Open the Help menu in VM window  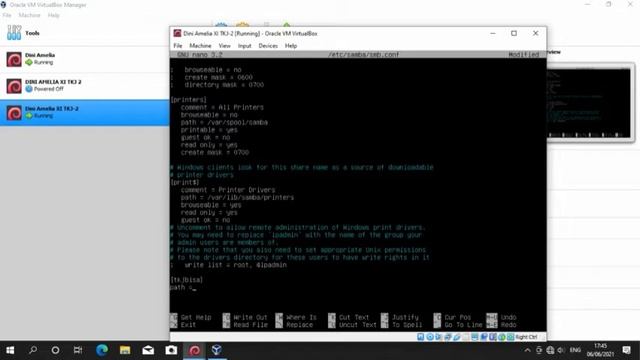(x=291, y=46)
